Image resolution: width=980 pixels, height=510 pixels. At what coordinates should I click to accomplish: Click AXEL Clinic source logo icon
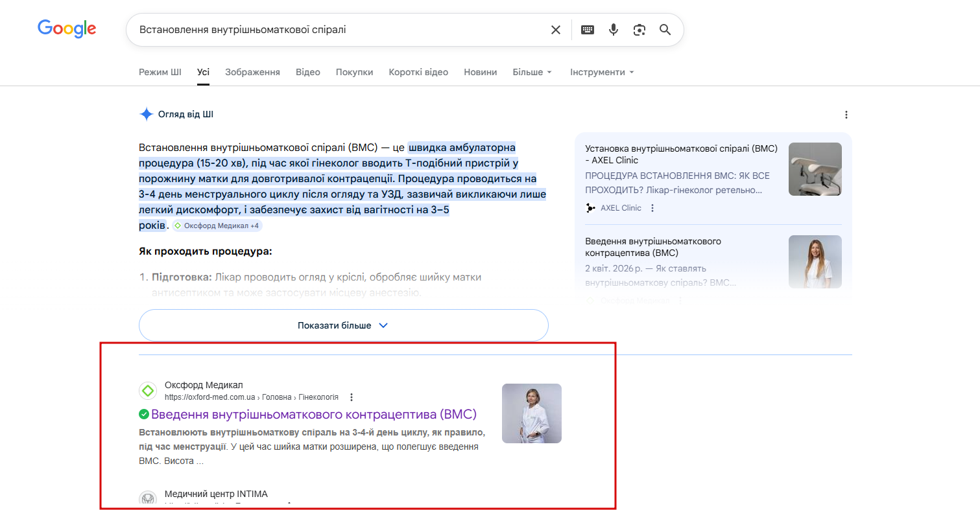tap(590, 208)
